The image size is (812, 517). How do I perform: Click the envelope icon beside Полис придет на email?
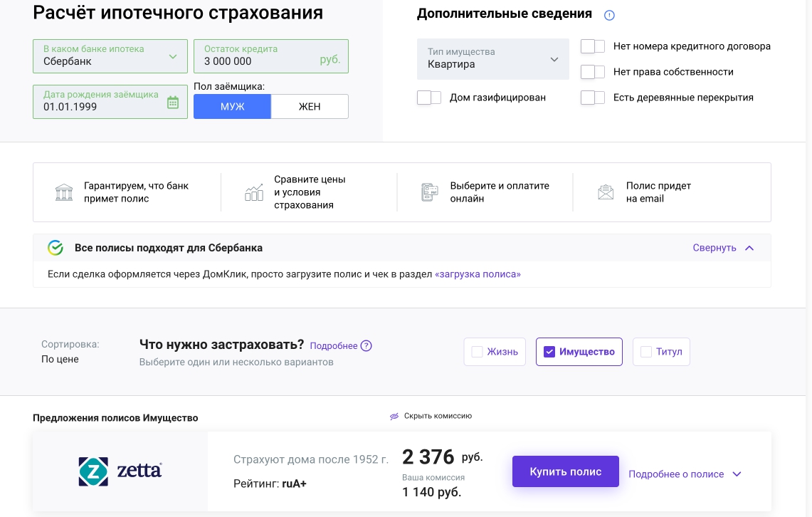click(606, 192)
